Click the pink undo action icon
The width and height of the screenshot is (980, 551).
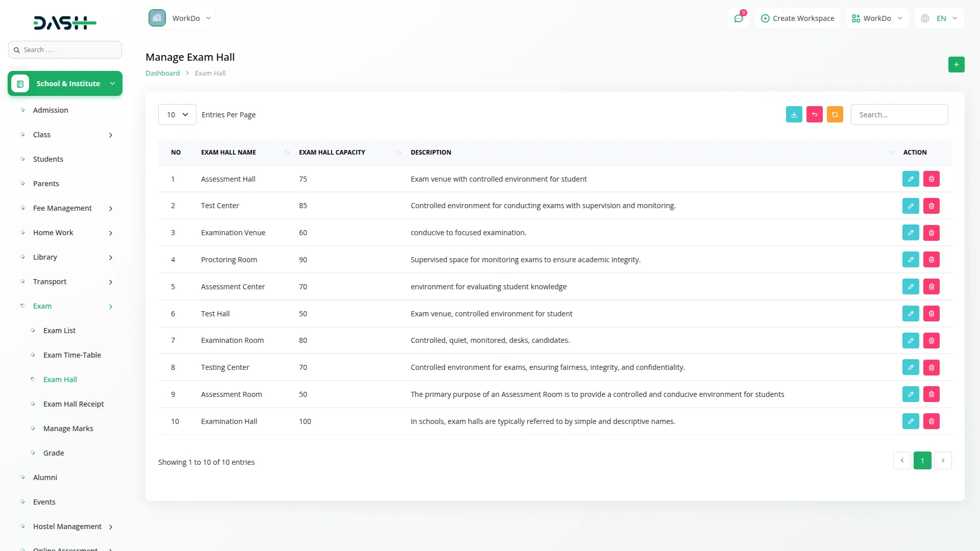click(x=814, y=114)
